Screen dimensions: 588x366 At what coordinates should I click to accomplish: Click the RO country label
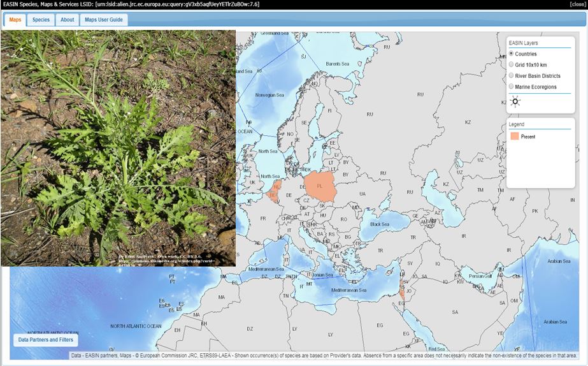(x=344, y=219)
